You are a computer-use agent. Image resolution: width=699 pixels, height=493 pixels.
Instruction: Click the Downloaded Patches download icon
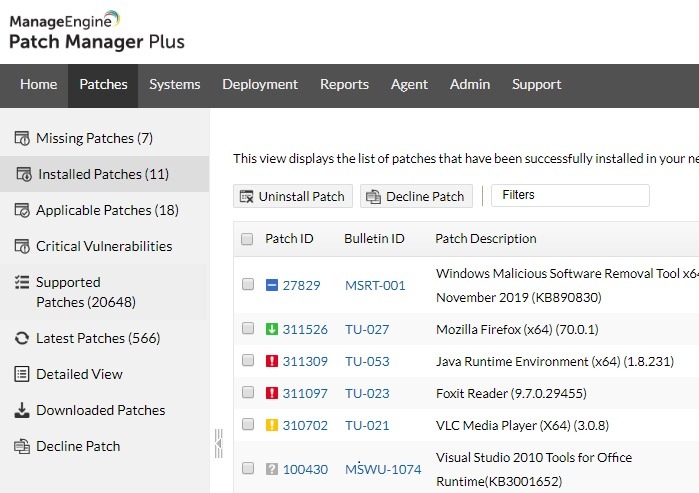22,410
